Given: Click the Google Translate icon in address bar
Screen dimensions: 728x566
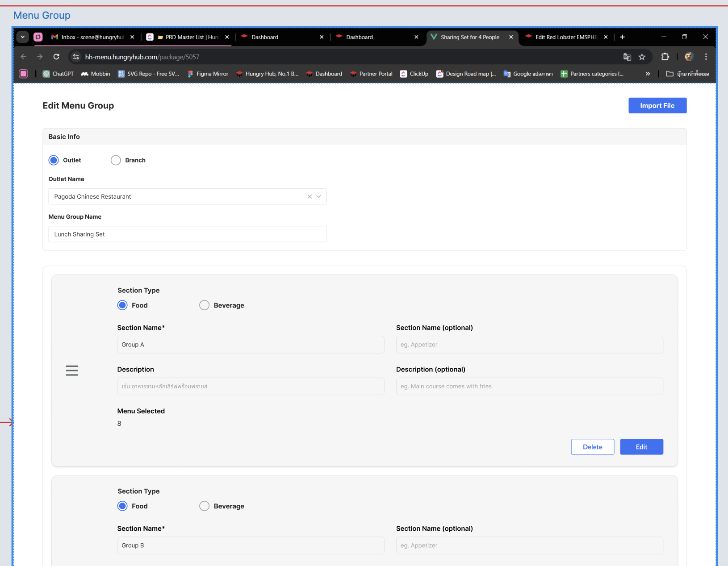Looking at the screenshot, I should pos(627,57).
